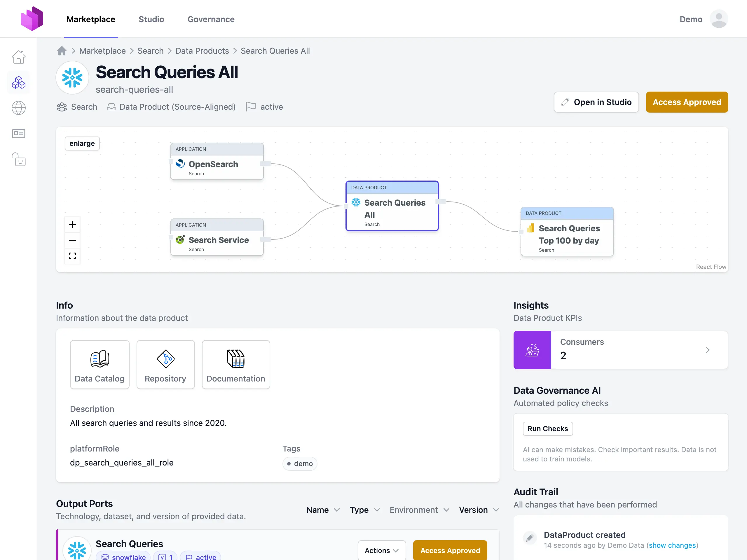Viewport: 747px width, 560px height.
Task: Click the home icon in left sidebar
Action: pyautogui.click(x=19, y=57)
